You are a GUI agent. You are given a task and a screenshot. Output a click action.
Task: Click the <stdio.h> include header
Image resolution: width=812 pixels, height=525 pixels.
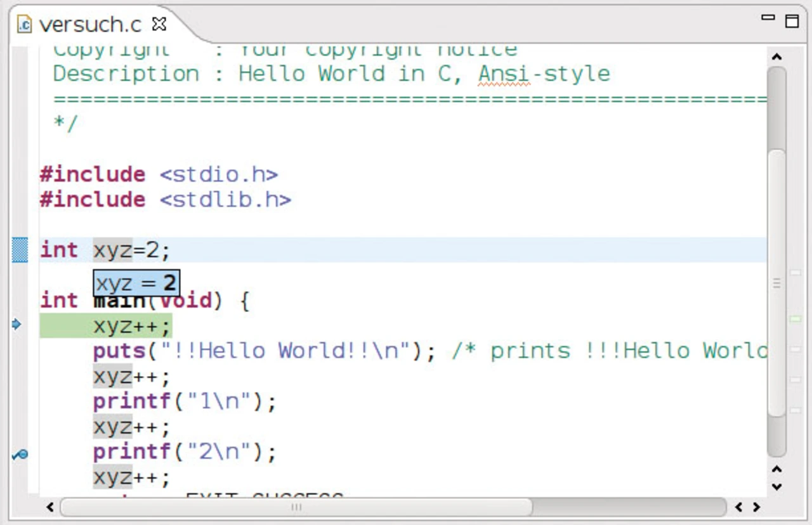218,174
